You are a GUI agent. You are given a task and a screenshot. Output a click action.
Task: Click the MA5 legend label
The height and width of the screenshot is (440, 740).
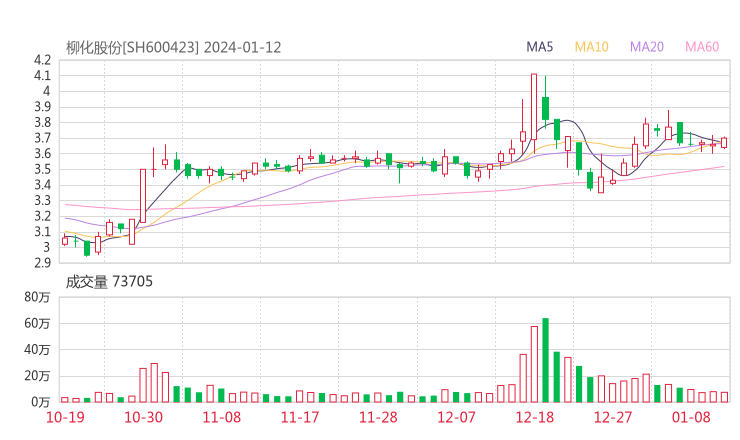539,47
